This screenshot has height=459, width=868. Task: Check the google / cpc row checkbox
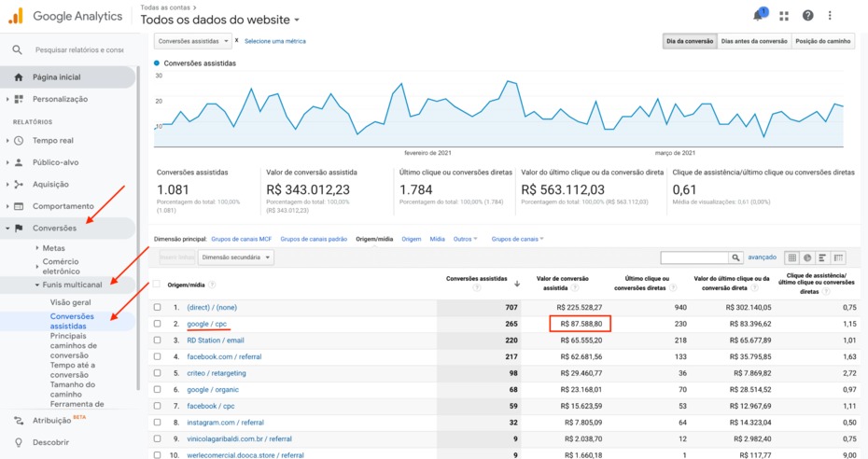pos(157,324)
